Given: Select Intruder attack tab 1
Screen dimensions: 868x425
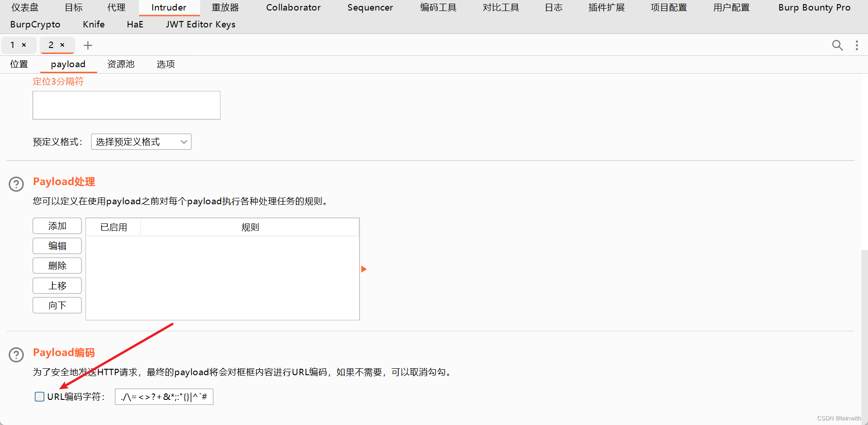Looking at the screenshot, I should [x=13, y=45].
